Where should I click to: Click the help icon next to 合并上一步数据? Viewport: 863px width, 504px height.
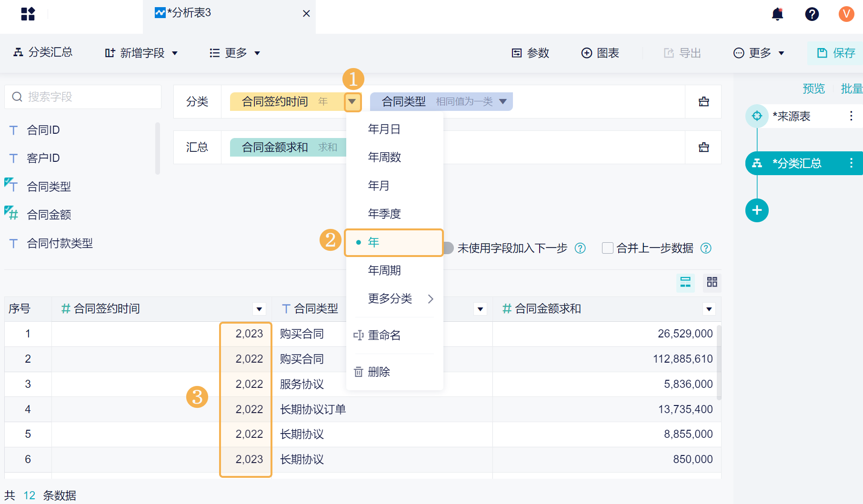[706, 248]
